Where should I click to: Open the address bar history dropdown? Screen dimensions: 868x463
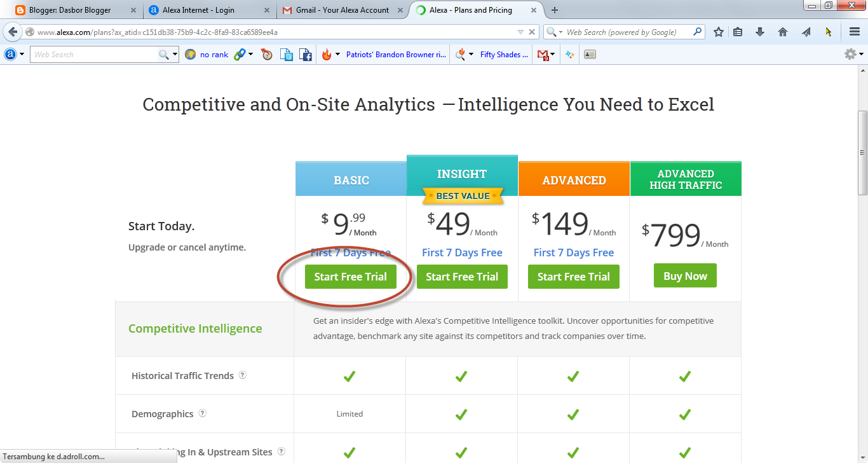pyautogui.click(x=520, y=32)
